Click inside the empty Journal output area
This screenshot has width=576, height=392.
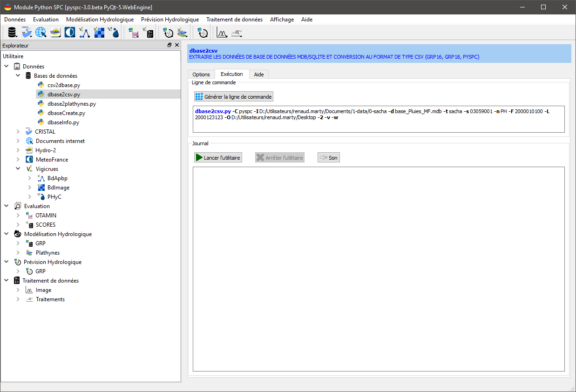pyautogui.click(x=379, y=269)
